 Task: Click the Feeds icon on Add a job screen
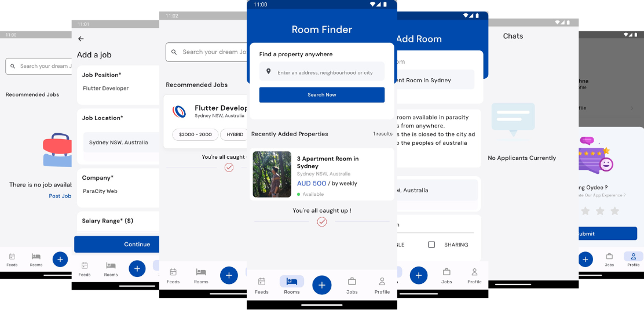(85, 268)
